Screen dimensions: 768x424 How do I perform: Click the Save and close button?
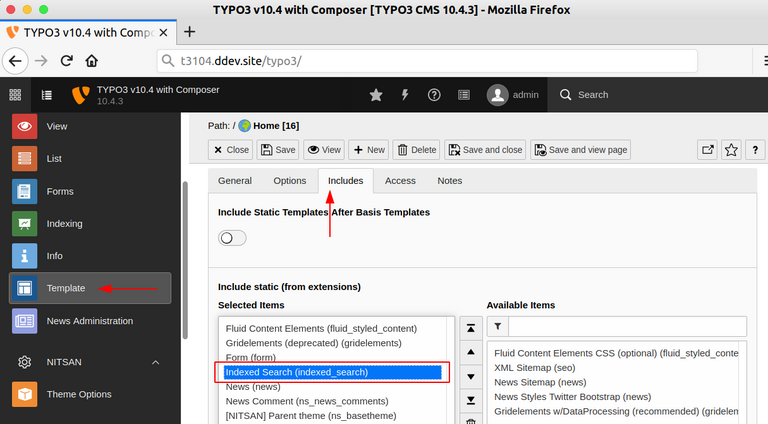coord(485,150)
